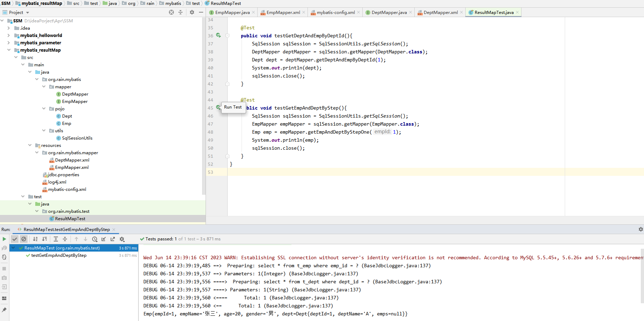644x321 pixels.
Task: Expand all test nodes in Run panel
Action: [x=56, y=239]
